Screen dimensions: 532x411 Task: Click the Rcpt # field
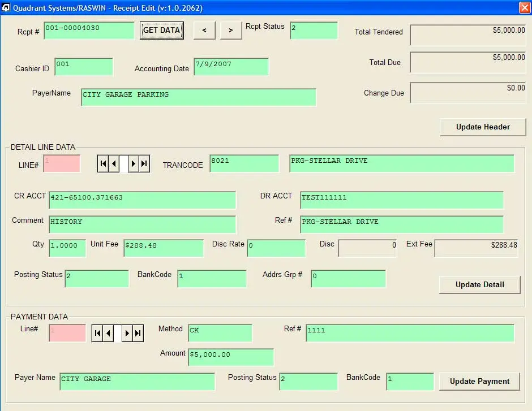click(89, 31)
